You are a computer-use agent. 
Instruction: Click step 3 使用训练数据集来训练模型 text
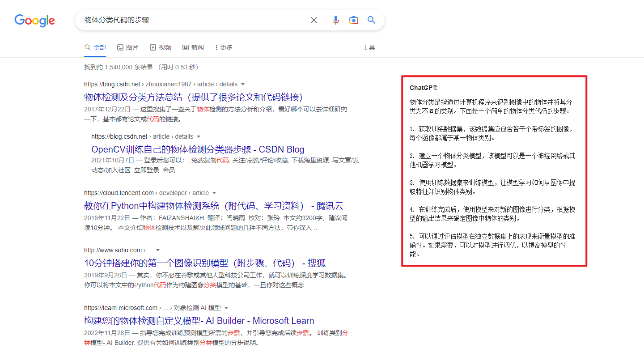(x=492, y=187)
